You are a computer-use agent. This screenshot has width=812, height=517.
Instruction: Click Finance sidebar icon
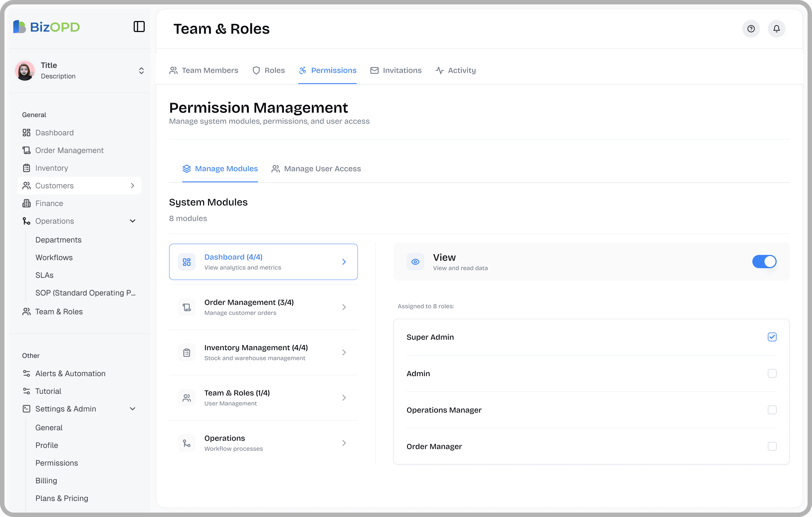[x=26, y=203]
